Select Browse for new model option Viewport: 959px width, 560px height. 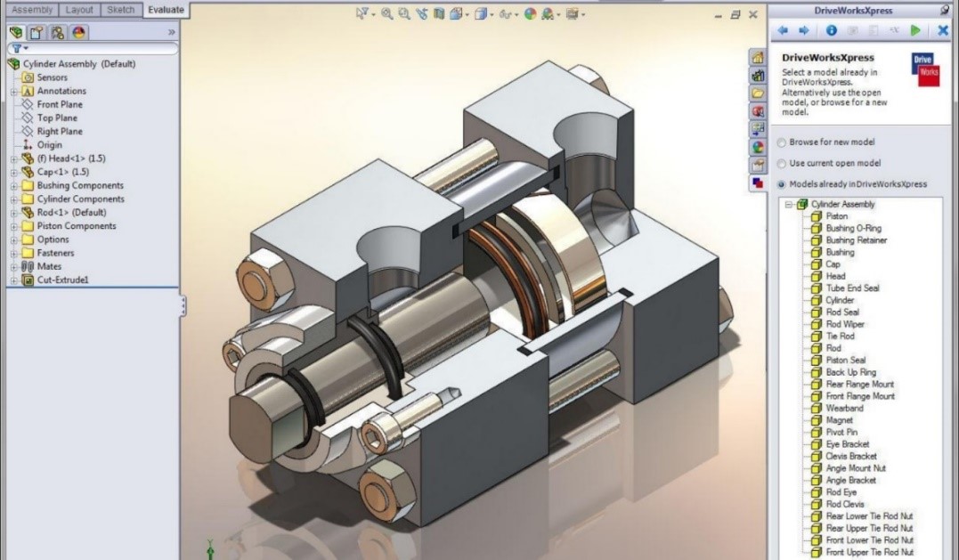(x=825, y=142)
